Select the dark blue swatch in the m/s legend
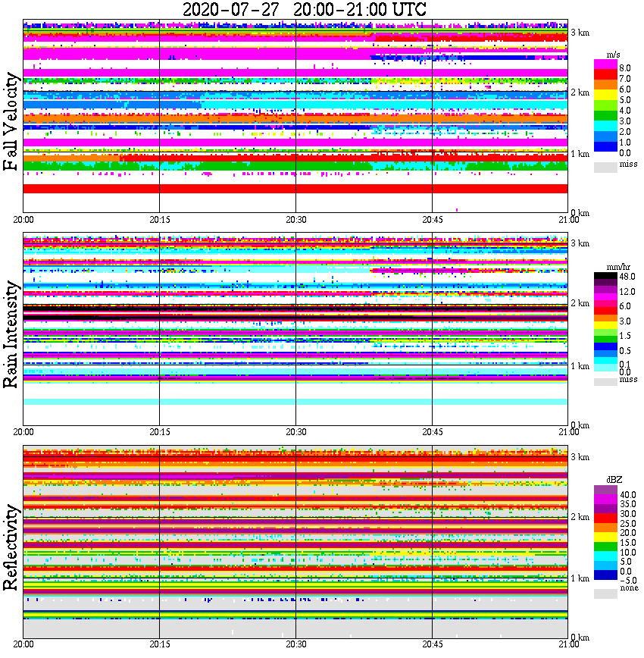 606,146
